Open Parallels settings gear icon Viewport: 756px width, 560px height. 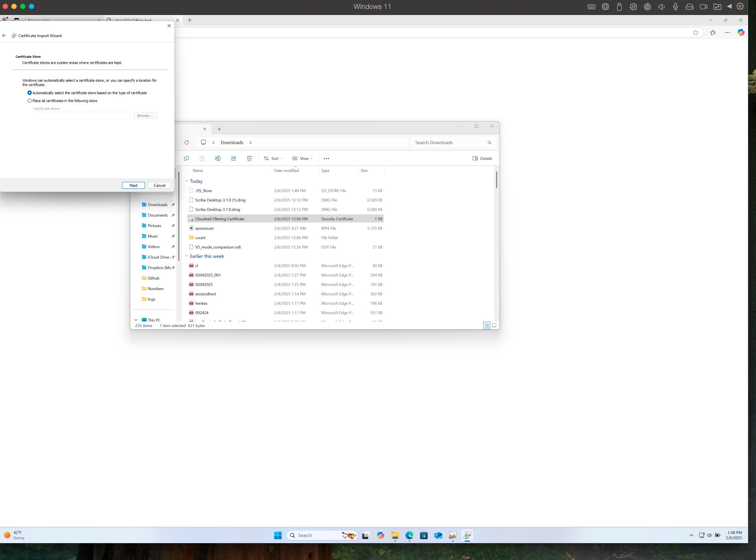pos(740,6)
